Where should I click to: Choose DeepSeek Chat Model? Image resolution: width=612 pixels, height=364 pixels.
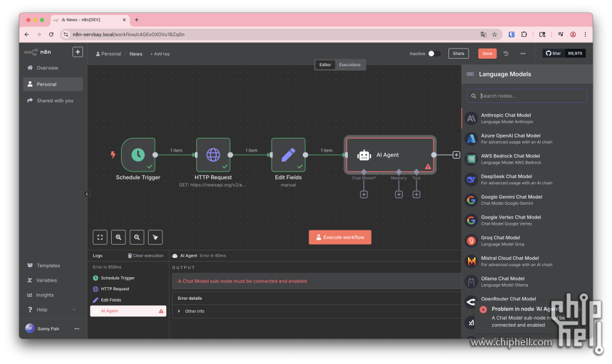[527, 179]
